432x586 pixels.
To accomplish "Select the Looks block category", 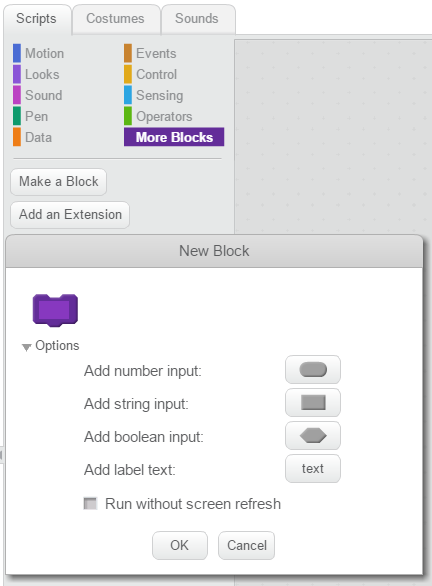I will (37, 74).
